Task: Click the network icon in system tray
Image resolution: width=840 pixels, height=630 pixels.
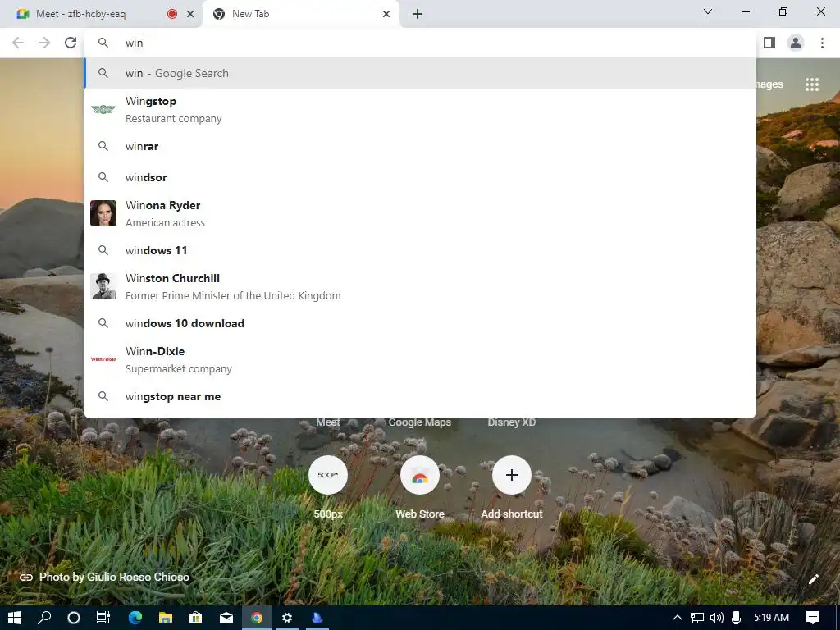Action: coord(697,618)
